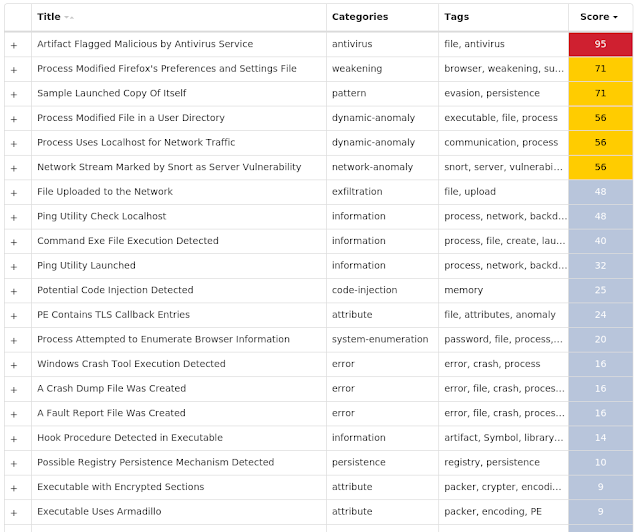Select the score cell showing 14
Screen dimensions: 640x532
(x=600, y=437)
